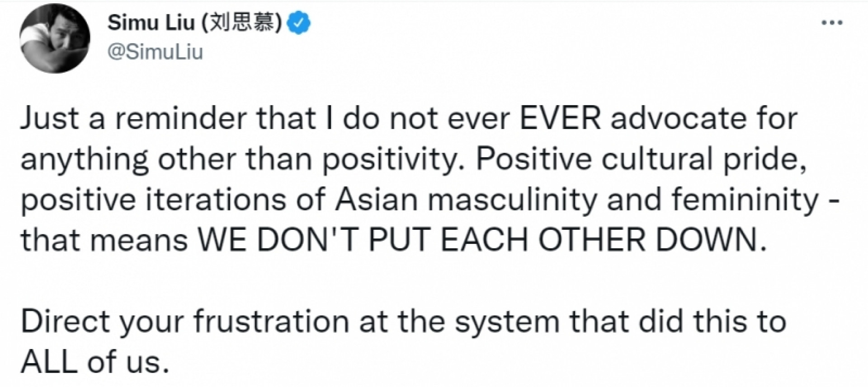Click the display name Simu Liu
Screen dimensions: 868x387
point(151,23)
